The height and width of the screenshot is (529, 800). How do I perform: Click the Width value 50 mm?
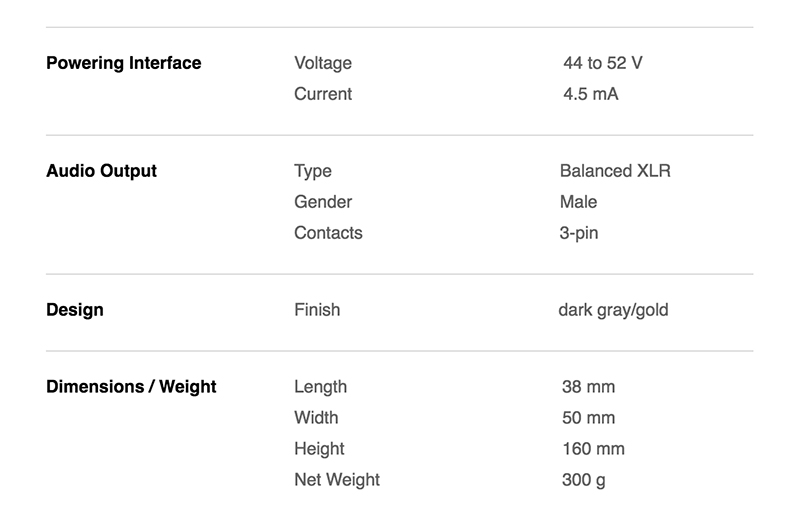tap(588, 418)
